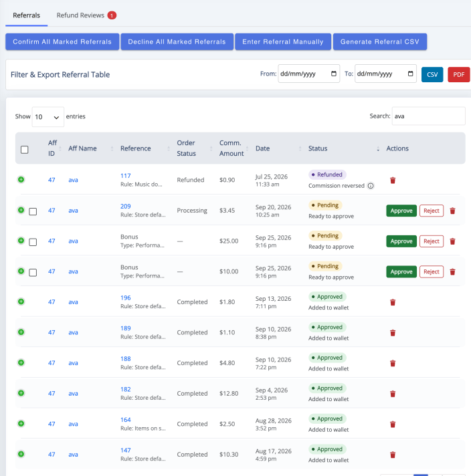Delete referral 188 with trash icon
This screenshot has width=471, height=476.
(393, 364)
